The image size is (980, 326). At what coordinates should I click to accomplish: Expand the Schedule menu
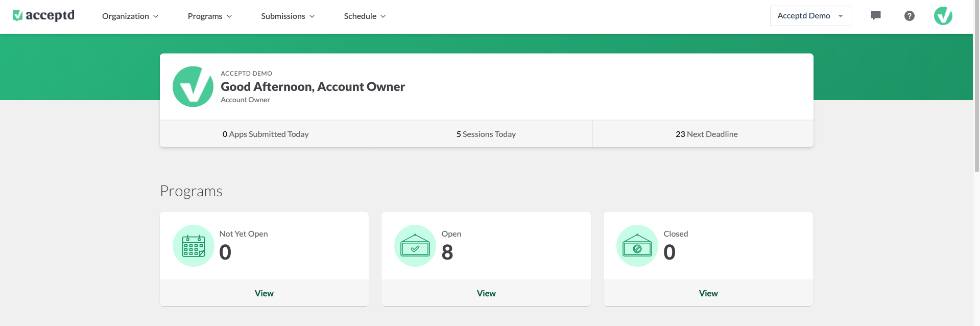pos(365,16)
